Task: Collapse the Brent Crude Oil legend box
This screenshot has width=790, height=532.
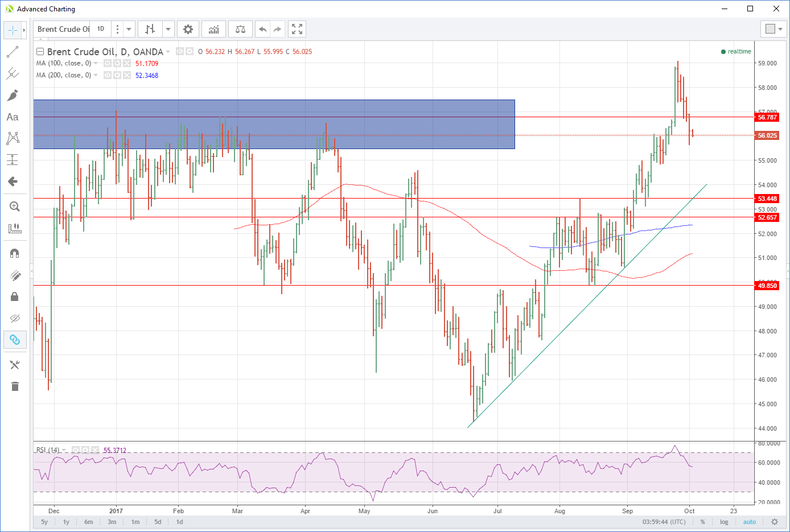Action: pos(40,51)
